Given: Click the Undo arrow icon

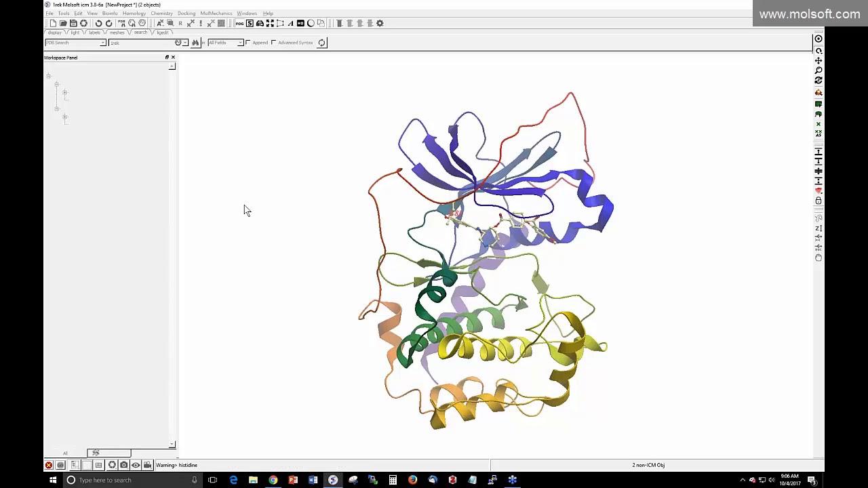Looking at the screenshot, I should (x=98, y=23).
